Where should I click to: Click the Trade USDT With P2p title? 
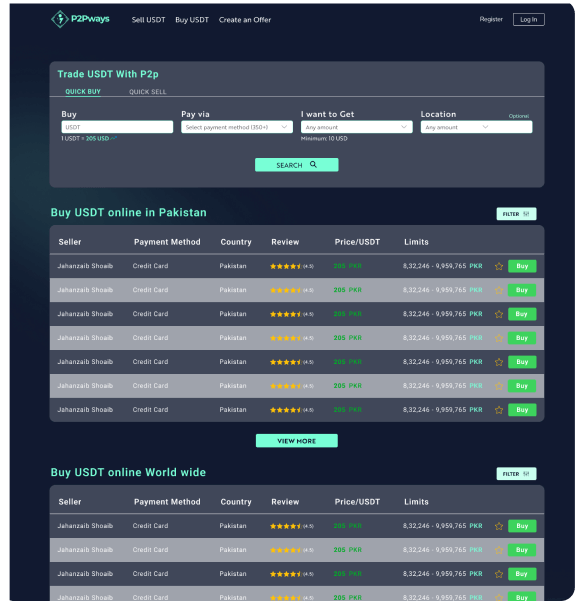(x=108, y=74)
